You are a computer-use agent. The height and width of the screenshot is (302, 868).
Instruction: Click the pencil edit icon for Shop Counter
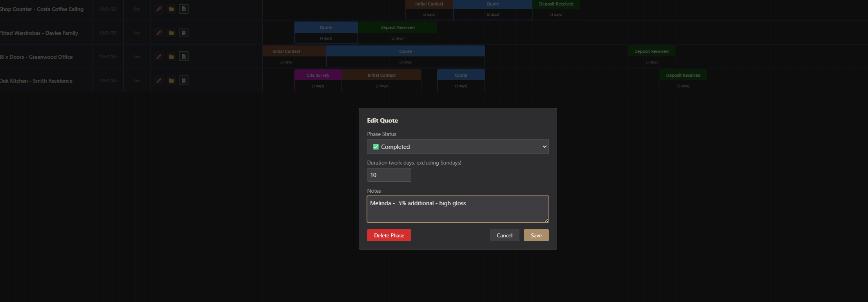click(159, 9)
